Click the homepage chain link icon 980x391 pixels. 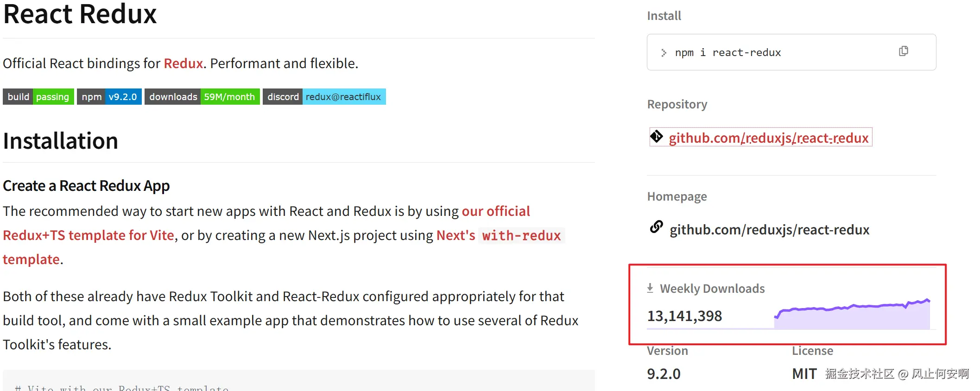point(656,227)
